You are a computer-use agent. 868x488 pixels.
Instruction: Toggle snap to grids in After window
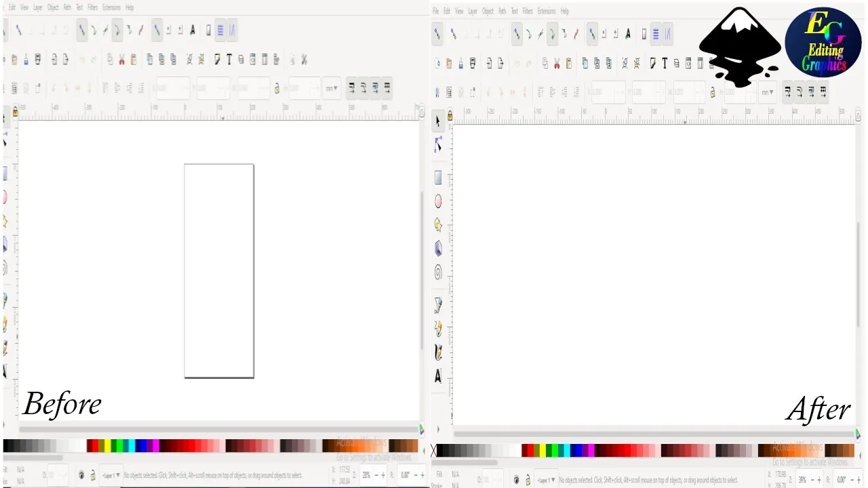[x=656, y=33]
